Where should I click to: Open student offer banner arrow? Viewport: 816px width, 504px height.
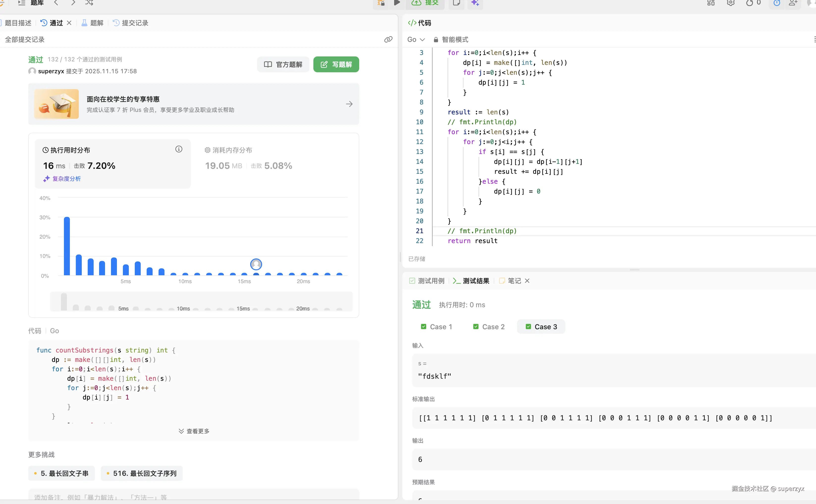point(349,104)
